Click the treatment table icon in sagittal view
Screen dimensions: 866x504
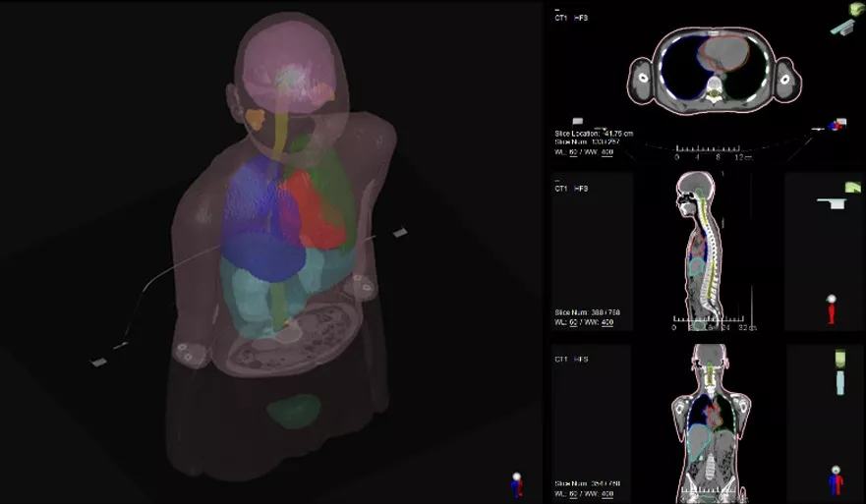(833, 202)
